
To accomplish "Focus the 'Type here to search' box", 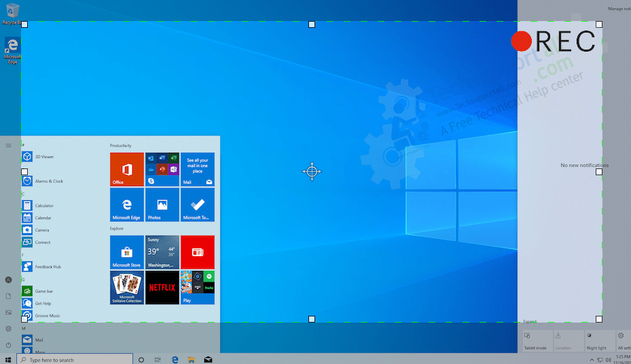I will tap(75, 359).
